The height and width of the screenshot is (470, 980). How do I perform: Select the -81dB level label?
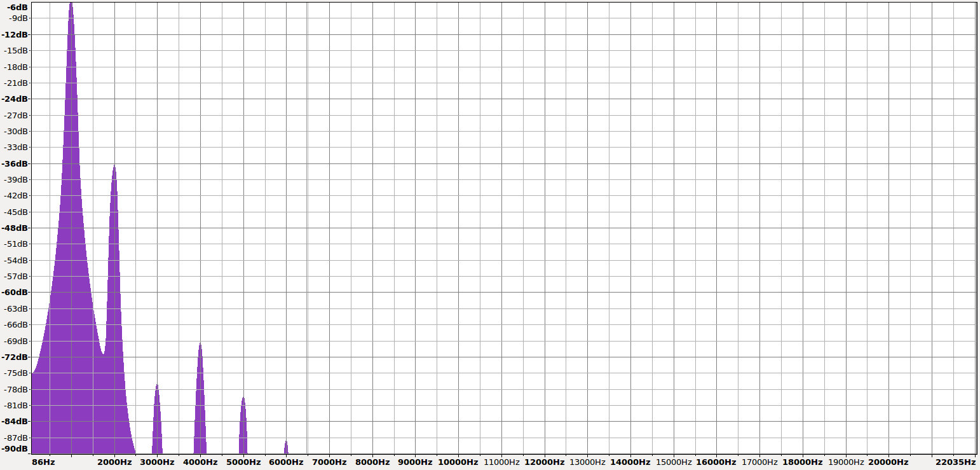tap(16, 405)
